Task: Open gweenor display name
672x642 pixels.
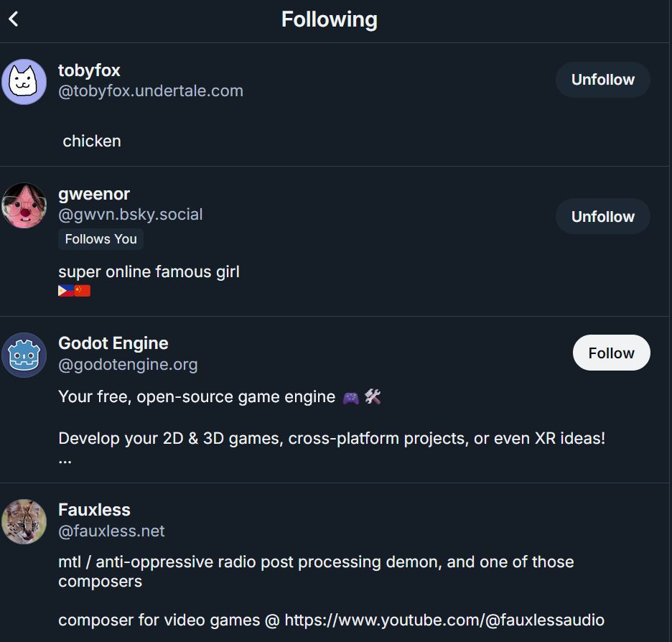Action: point(94,194)
